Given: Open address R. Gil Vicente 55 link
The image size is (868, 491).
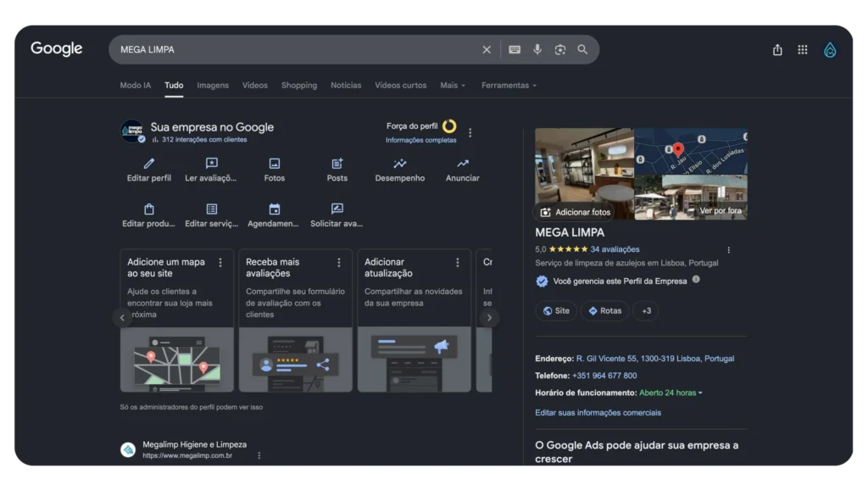Looking at the screenshot, I should pos(655,358).
